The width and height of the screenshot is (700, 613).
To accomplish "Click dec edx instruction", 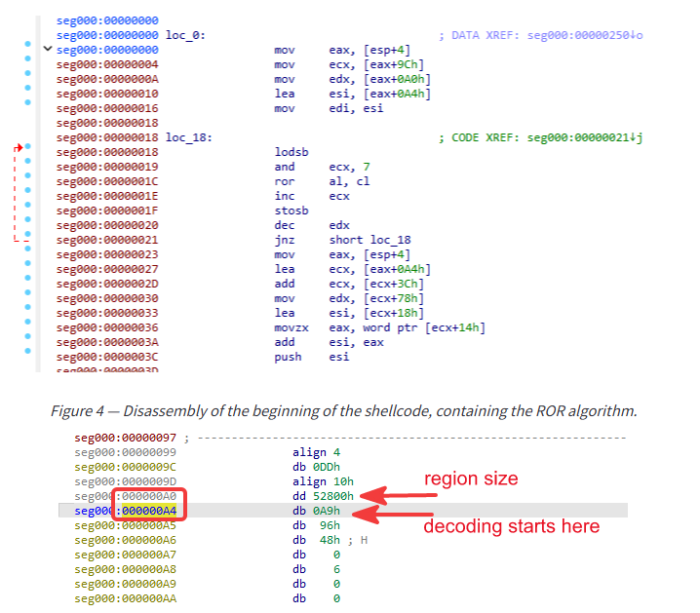I will [312, 225].
